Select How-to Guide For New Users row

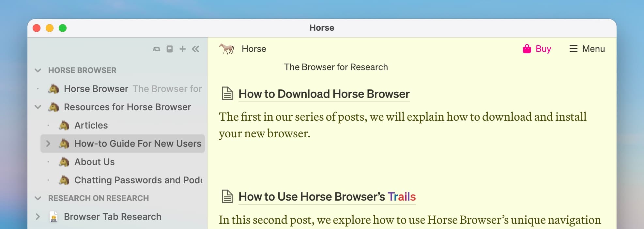click(123, 144)
